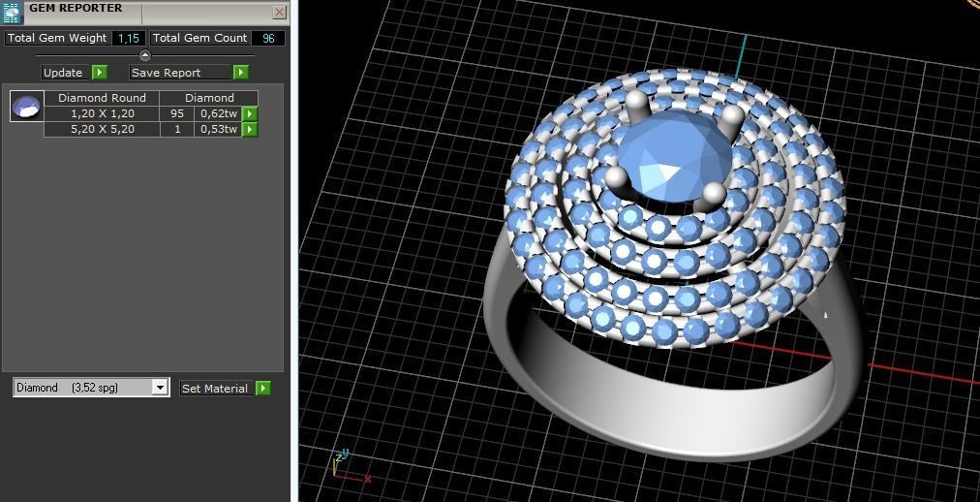
Task: Click green arrow next to Set Material
Action: [263, 389]
